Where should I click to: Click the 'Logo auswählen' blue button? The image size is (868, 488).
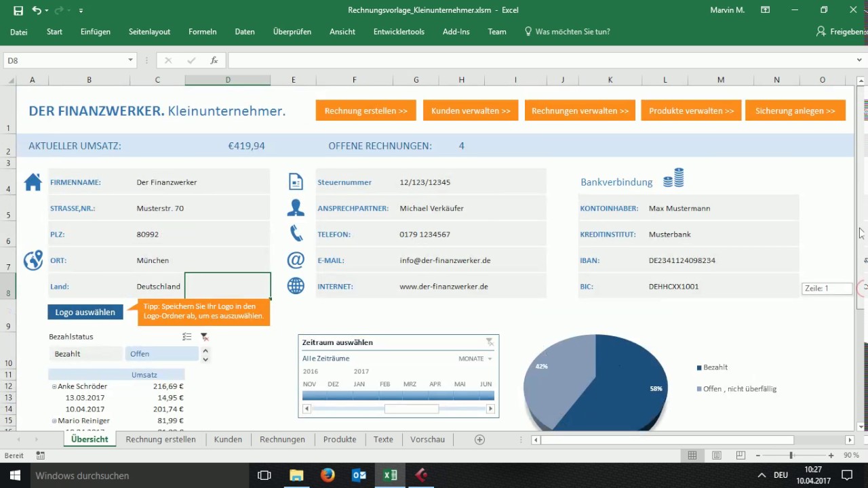point(85,312)
